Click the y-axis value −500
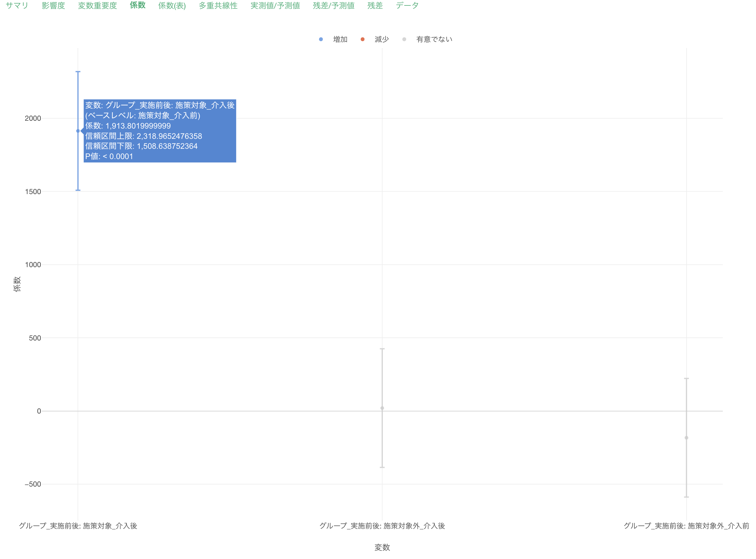Screen dimensions: 756x559 coord(33,484)
